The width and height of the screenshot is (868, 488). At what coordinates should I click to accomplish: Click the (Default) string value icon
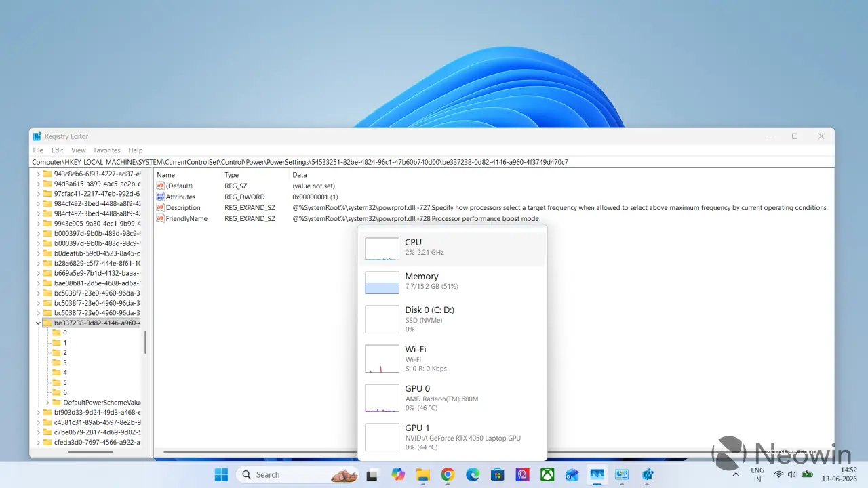pyautogui.click(x=161, y=186)
